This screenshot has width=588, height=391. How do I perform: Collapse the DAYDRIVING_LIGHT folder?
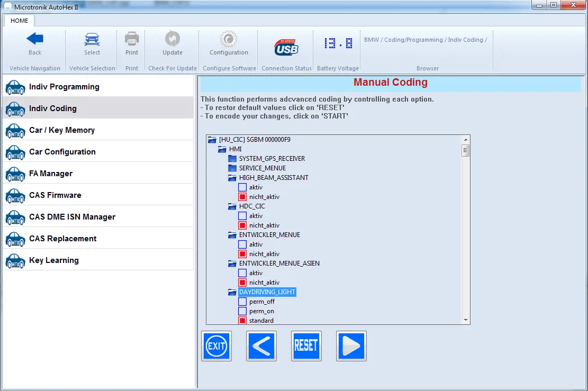[x=232, y=292]
